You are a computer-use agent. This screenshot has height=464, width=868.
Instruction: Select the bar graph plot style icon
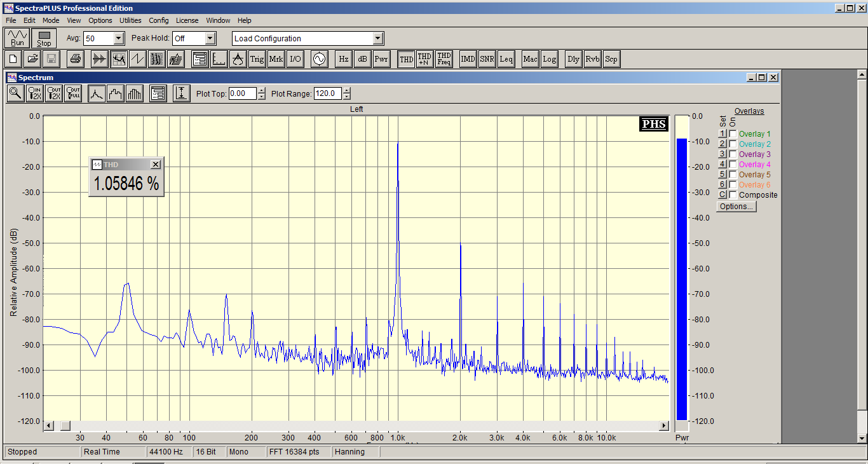tap(135, 93)
